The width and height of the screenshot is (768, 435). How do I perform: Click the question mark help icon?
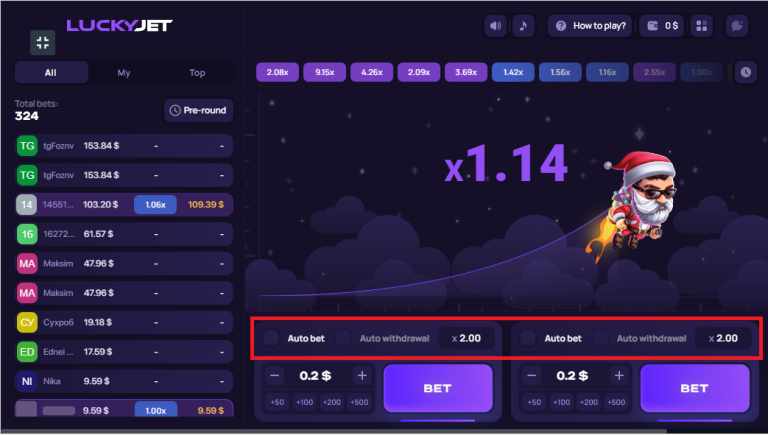point(561,26)
